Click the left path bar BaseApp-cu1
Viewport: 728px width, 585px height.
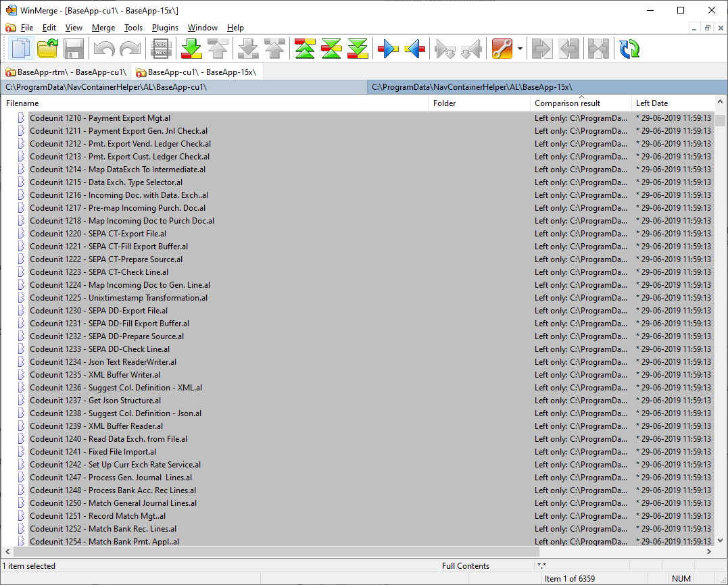point(184,87)
